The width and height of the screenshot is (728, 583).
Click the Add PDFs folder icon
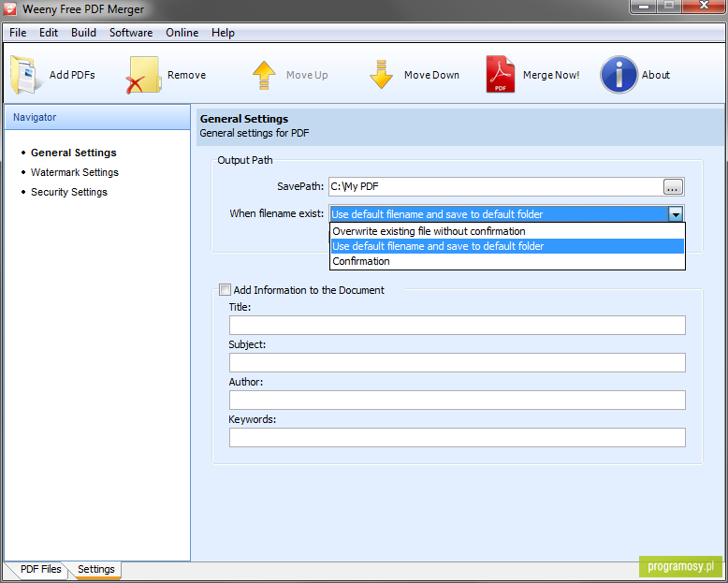click(24, 75)
